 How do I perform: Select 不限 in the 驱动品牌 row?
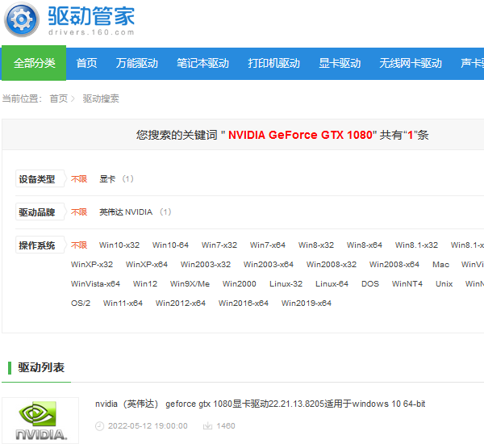point(79,212)
